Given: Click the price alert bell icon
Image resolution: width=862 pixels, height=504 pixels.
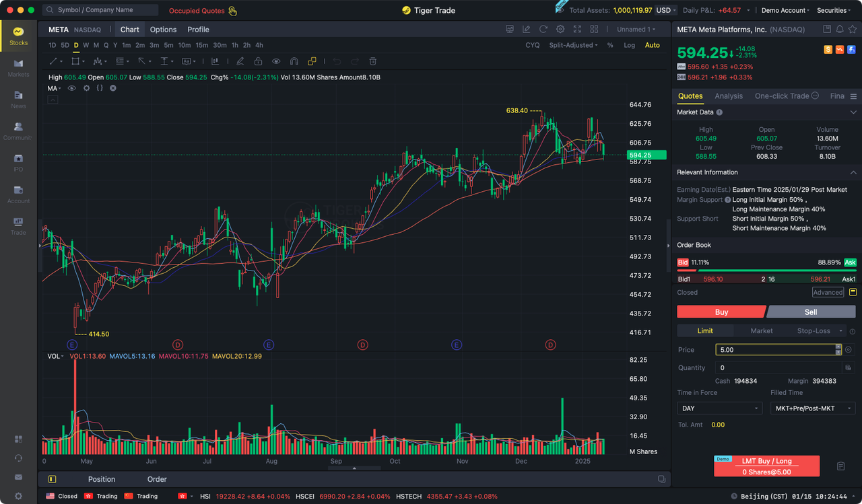Looking at the screenshot, I should (839, 30).
